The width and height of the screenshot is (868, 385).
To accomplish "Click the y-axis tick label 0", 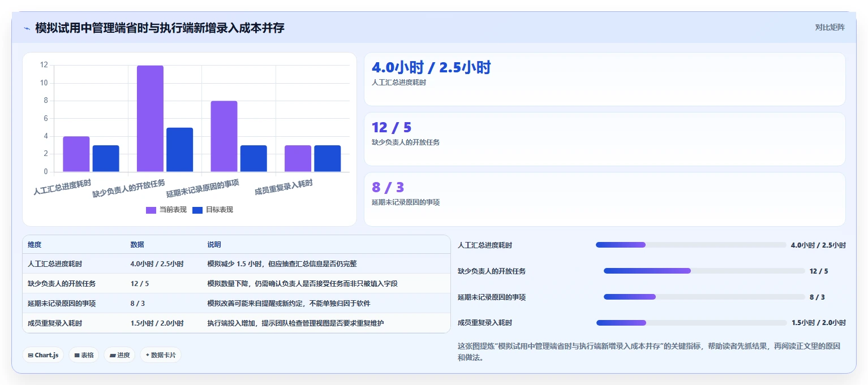I will (46, 172).
